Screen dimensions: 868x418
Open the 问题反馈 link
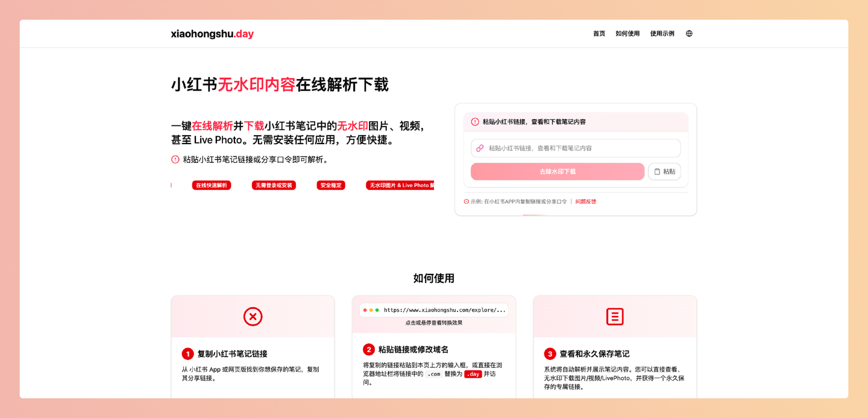point(584,201)
